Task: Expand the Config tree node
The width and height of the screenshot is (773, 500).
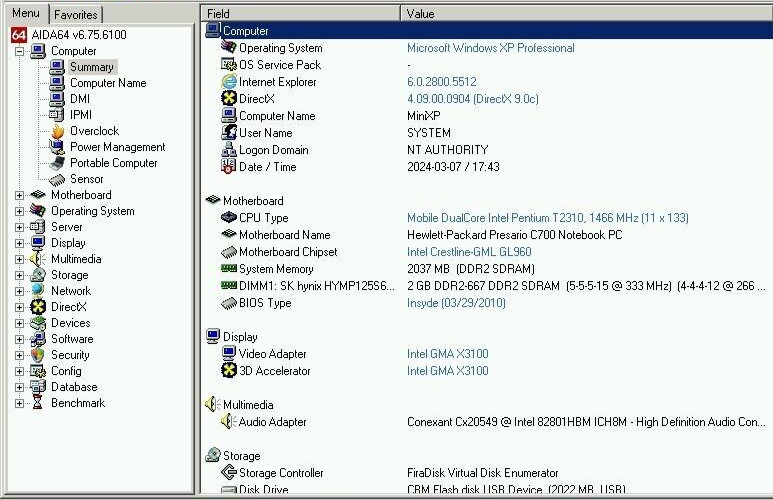Action: click(19, 371)
